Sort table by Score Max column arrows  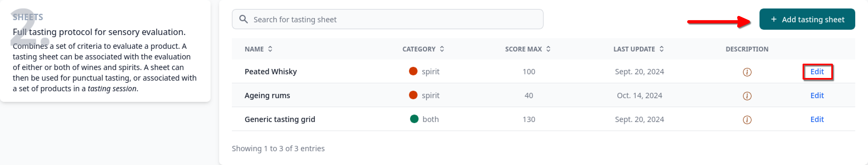point(548,49)
